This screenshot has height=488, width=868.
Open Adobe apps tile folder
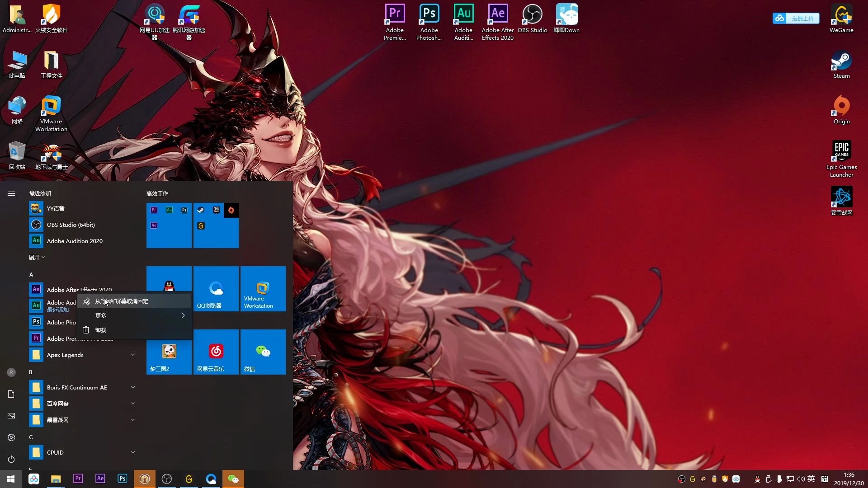click(x=169, y=225)
